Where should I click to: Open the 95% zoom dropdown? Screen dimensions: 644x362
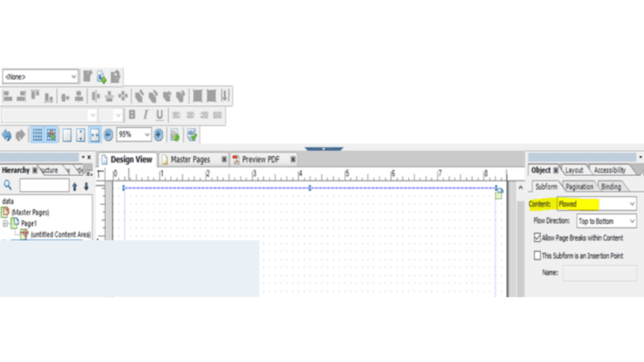click(147, 134)
